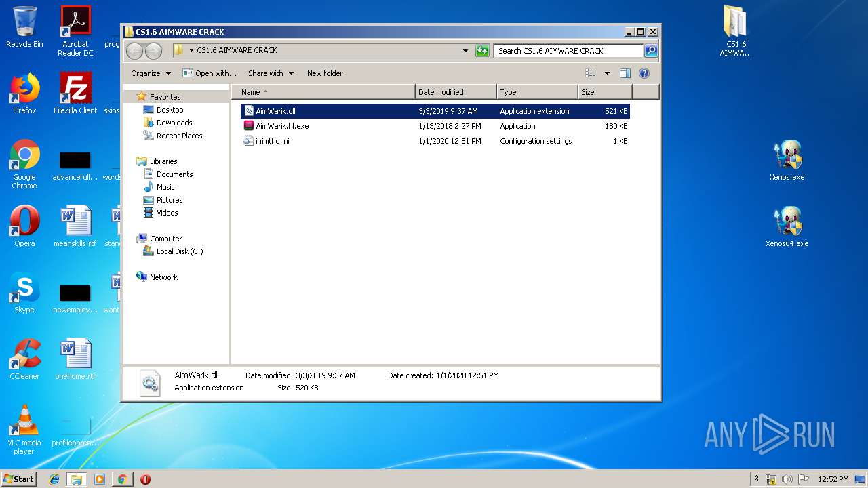Open Downloads in the navigation pane
The width and height of the screenshot is (868, 488).
click(174, 123)
